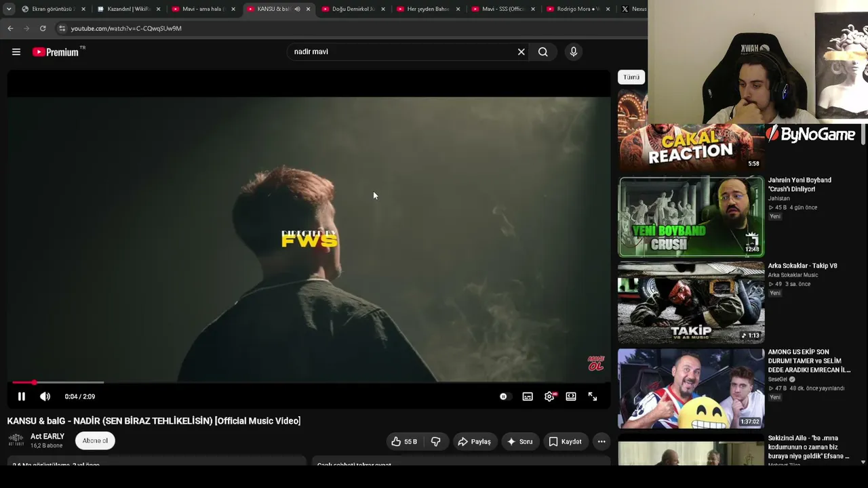The width and height of the screenshot is (868, 488).
Task: Open the Act EARLY channel avatar
Action: [x=16, y=441]
